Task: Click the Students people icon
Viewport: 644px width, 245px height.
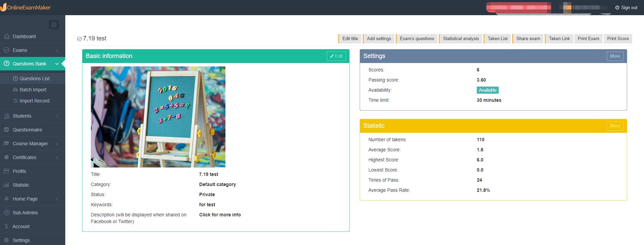Action: point(6,116)
